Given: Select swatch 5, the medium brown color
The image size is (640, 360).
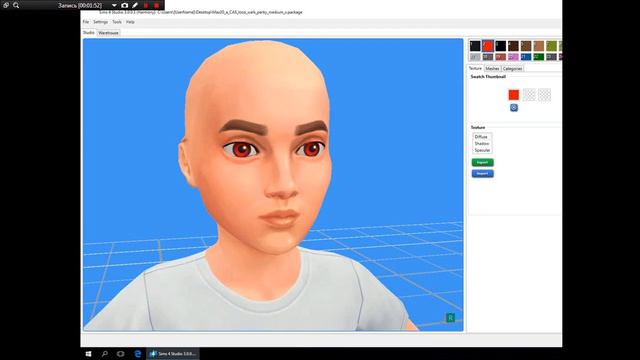Looking at the screenshot, I should tap(526, 46).
